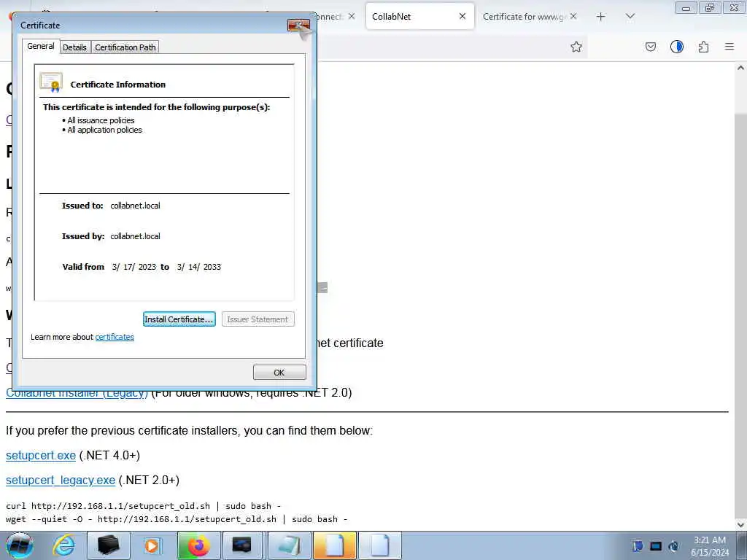747x560 pixels.
Task: Expand the list all tabs chevron
Action: (x=630, y=17)
